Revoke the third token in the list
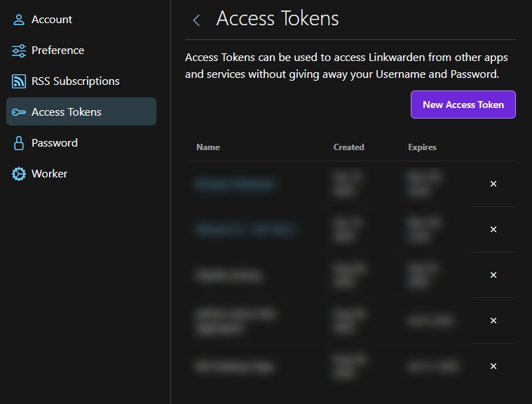The width and height of the screenshot is (532, 404). (x=493, y=275)
